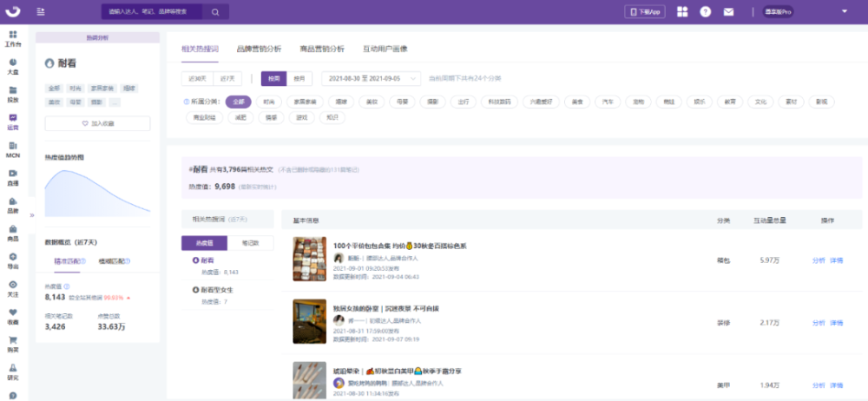
Task: Expand the left panel double-chevron handle
Action: 31,214
